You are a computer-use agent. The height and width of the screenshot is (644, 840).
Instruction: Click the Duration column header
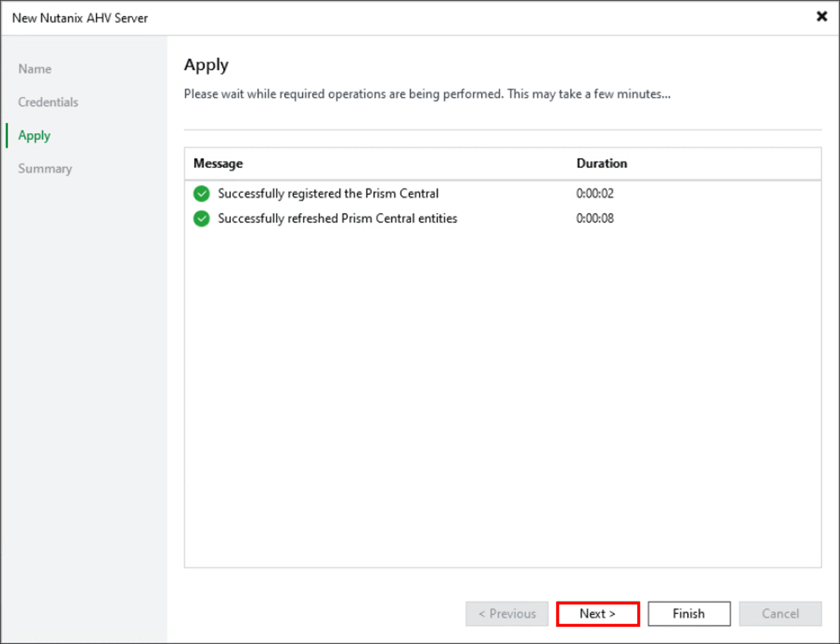(x=601, y=163)
